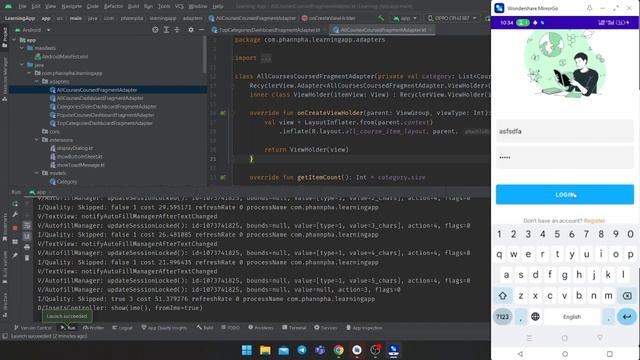The height and width of the screenshot is (360, 640).
Task: Tap the English space bar key
Action: click(x=572, y=317)
